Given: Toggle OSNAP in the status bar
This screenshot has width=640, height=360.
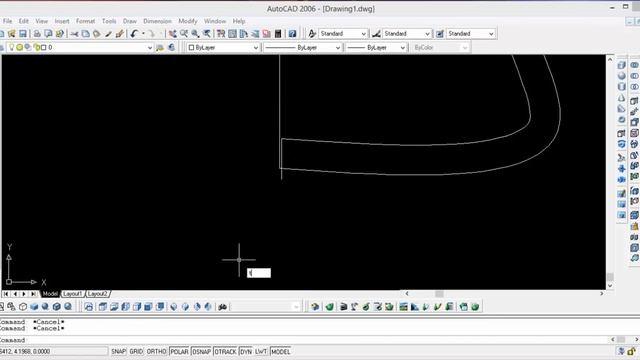Looking at the screenshot, I should [201, 351].
